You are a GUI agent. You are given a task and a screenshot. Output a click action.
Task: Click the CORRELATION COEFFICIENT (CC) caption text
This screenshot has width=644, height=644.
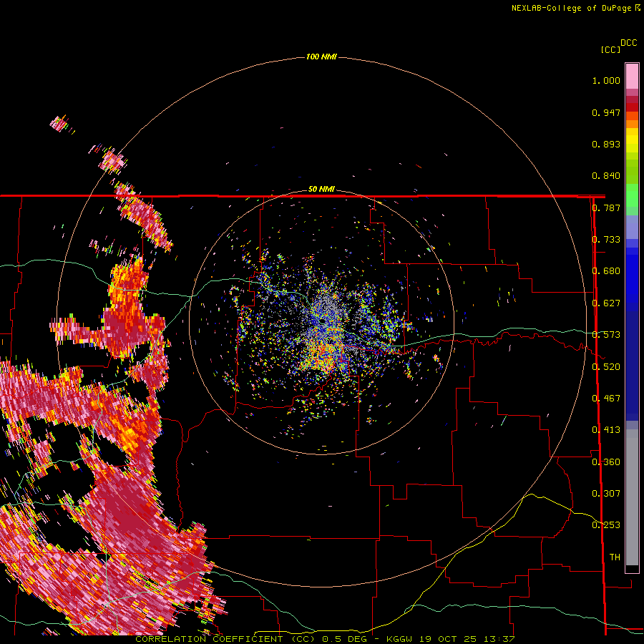(225, 639)
